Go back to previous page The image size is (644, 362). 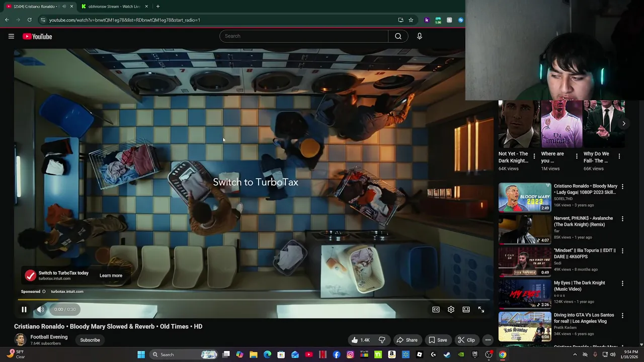[x=7, y=20]
